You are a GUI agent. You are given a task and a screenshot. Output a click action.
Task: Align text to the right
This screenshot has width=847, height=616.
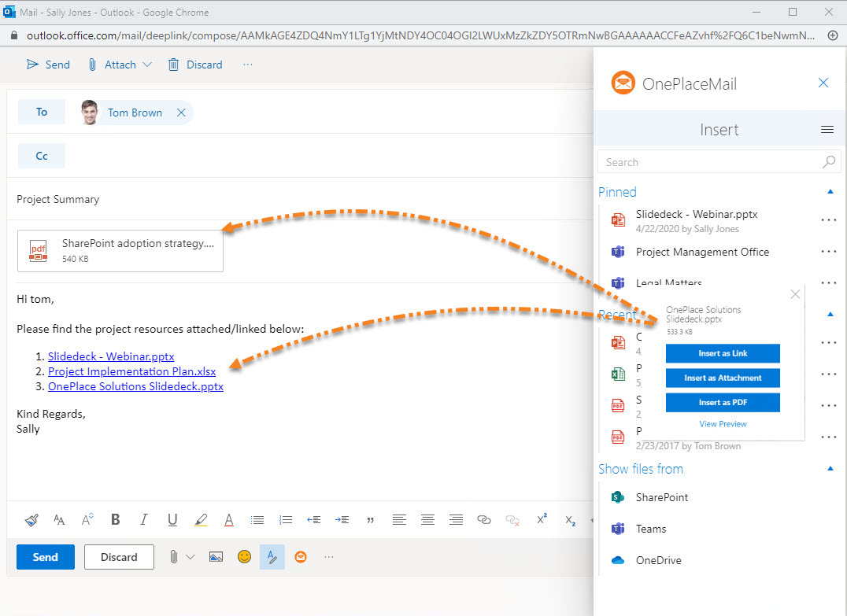click(456, 519)
